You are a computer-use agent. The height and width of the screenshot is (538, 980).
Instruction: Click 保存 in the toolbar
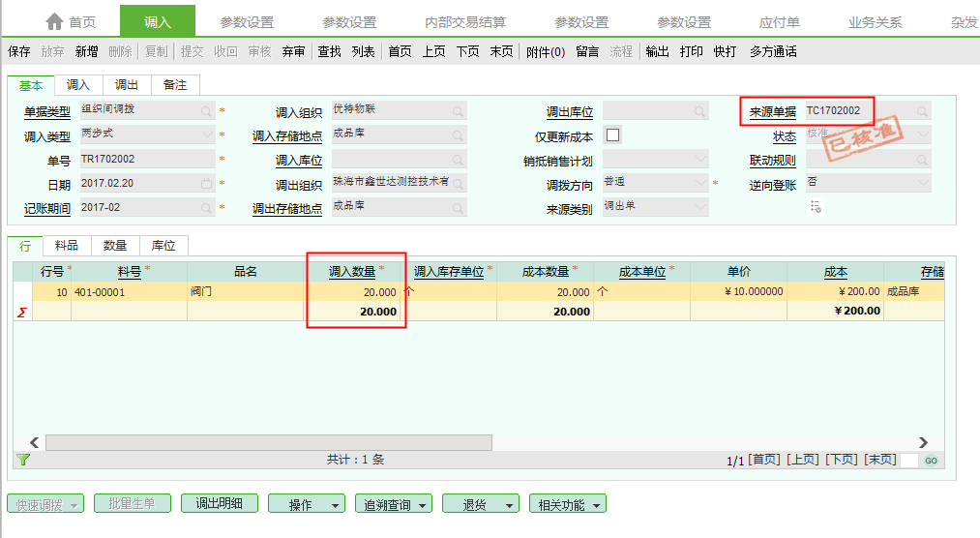pyautogui.click(x=19, y=51)
